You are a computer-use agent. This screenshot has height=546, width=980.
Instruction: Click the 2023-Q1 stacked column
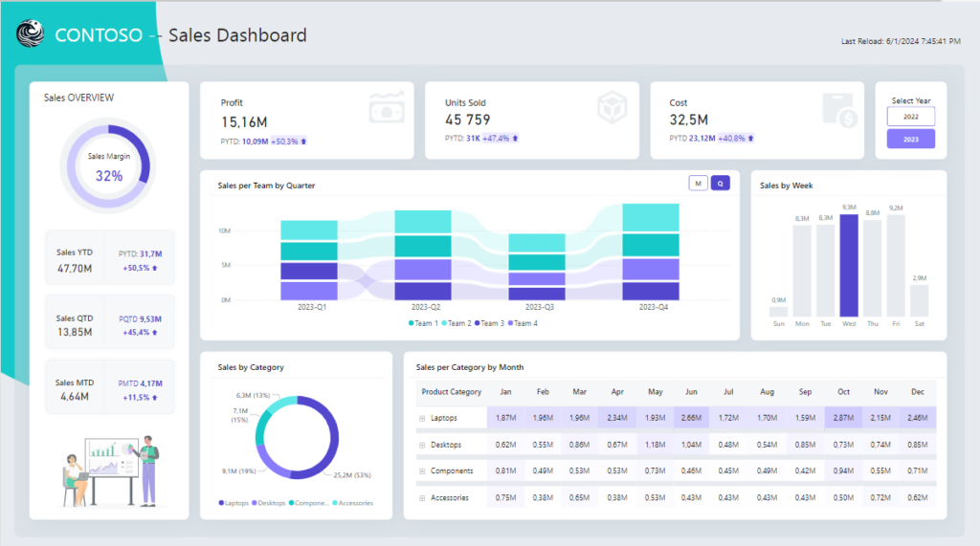(x=309, y=260)
